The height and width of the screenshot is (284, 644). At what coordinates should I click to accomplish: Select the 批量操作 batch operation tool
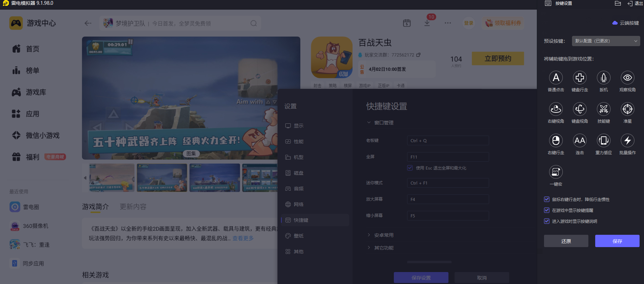pos(627,140)
